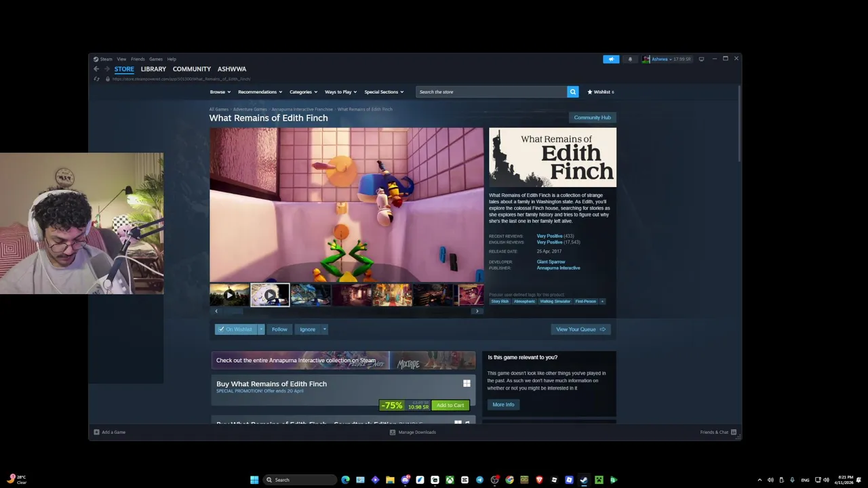Open the Giant Sparrow developer link

551,262
